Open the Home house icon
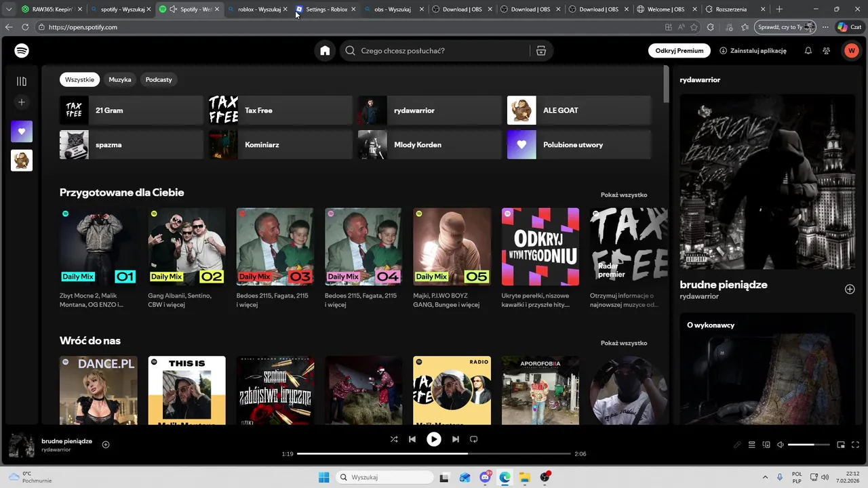Image resolution: width=868 pixels, height=488 pixels. 325,51
